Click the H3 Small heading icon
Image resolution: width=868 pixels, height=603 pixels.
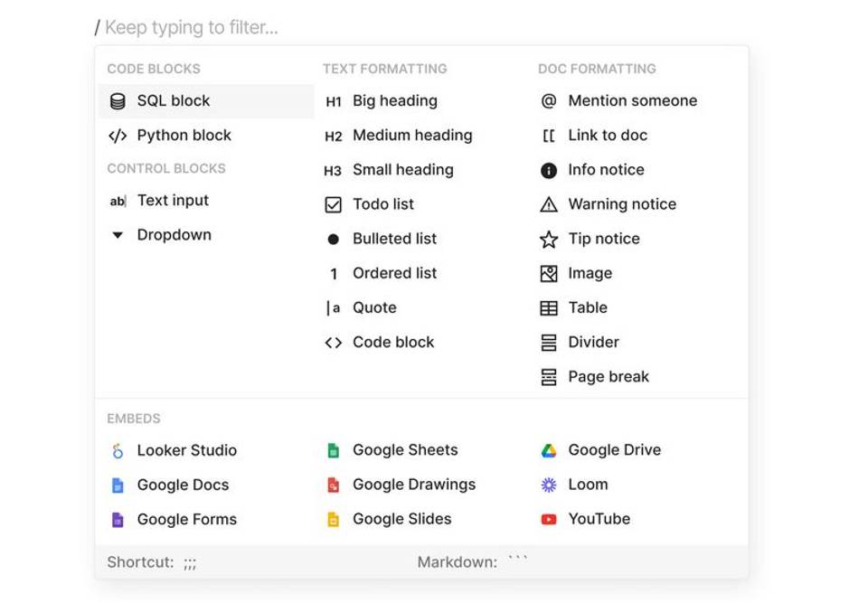coord(333,171)
